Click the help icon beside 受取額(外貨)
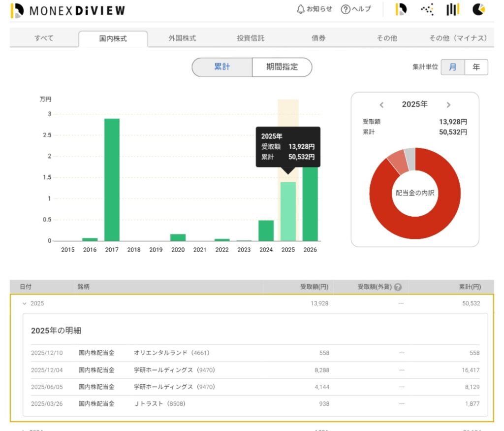This screenshot has width=504, height=431. point(398,287)
